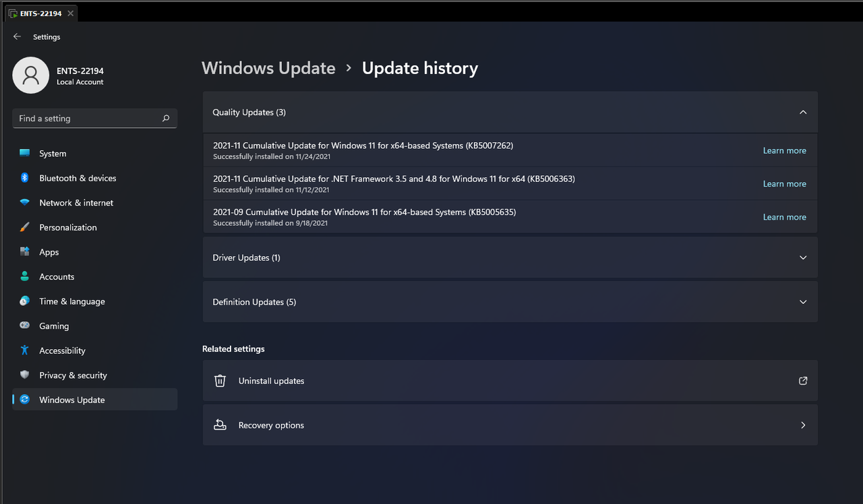The width and height of the screenshot is (863, 504).
Task: Click the Recovery options icon
Action: tap(220, 425)
